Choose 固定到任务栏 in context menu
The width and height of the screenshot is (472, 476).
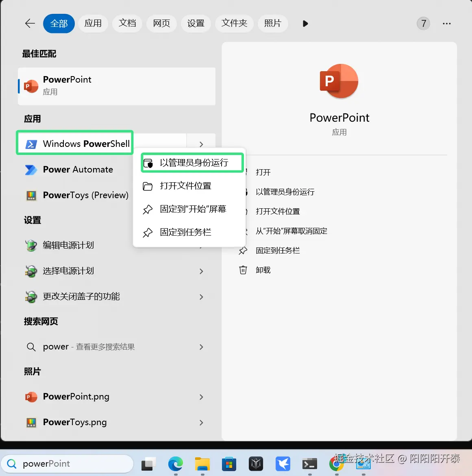pyautogui.click(x=189, y=232)
